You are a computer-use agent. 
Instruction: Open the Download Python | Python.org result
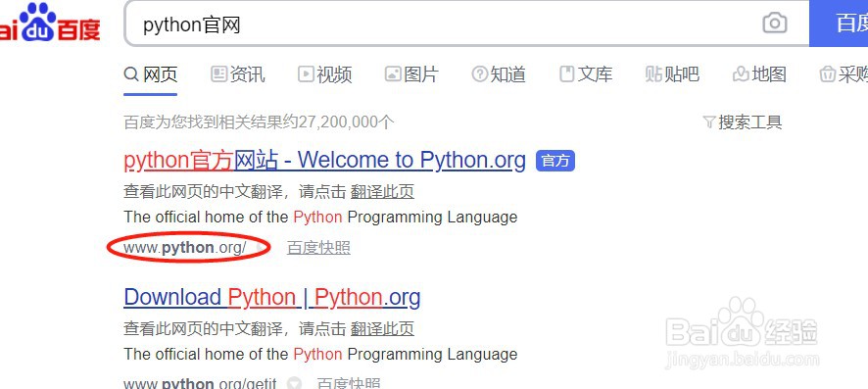272,298
